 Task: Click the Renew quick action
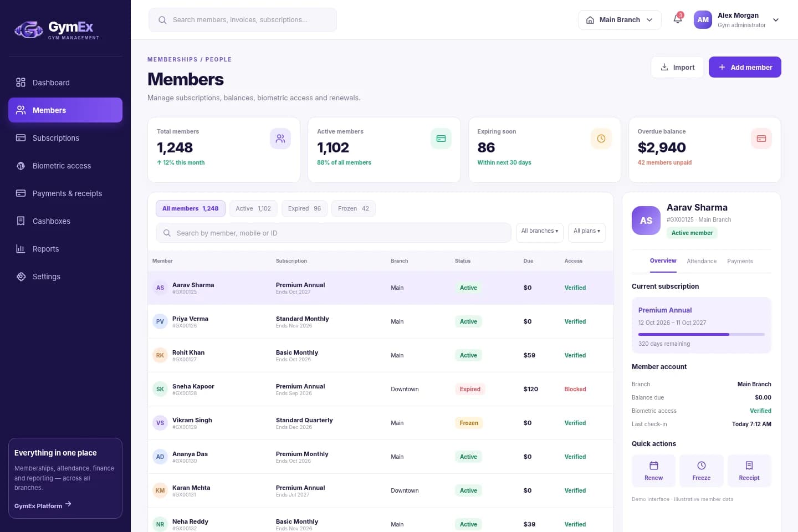(x=653, y=471)
